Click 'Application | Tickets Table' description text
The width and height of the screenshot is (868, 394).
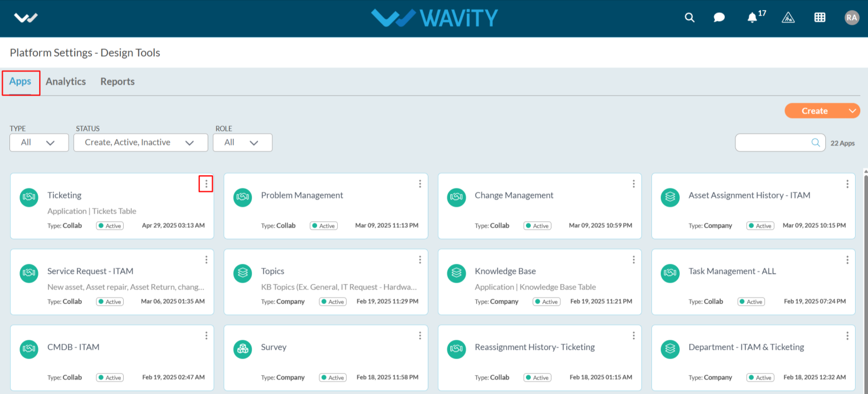92,211
